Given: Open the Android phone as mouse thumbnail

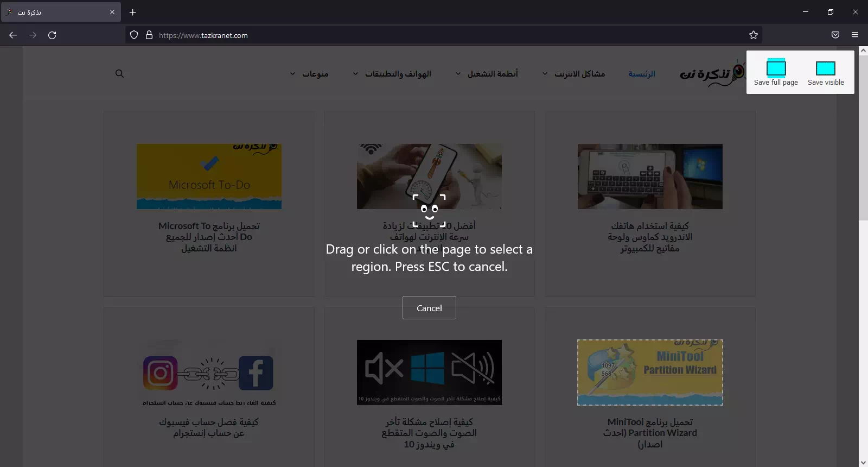Looking at the screenshot, I should (x=650, y=176).
